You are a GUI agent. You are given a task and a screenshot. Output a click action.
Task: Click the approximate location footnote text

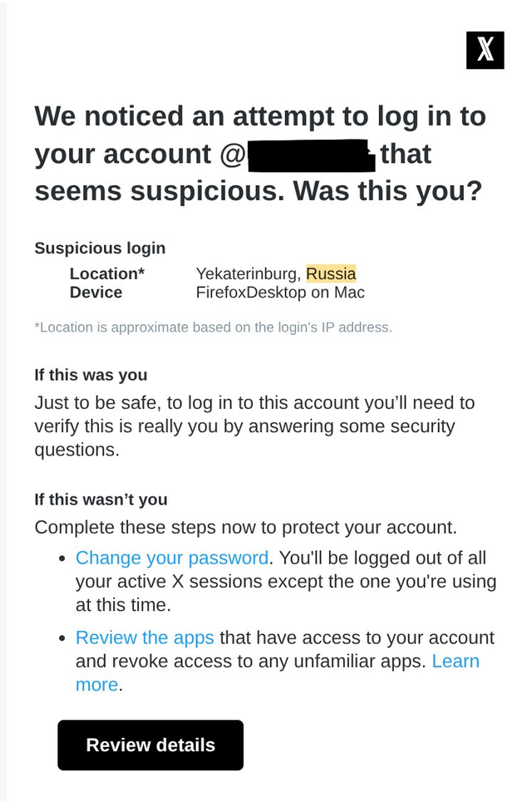(213, 327)
